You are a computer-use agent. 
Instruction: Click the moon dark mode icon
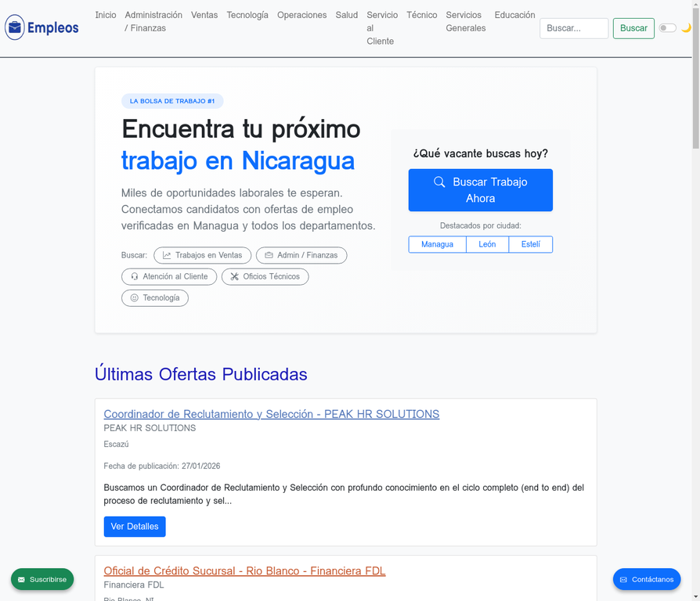pyautogui.click(x=686, y=28)
